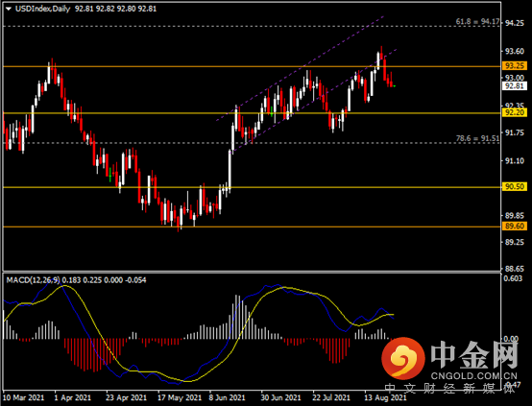The image size is (532, 406).
Task: Select the 93.25 price level label
Action: click(x=515, y=65)
